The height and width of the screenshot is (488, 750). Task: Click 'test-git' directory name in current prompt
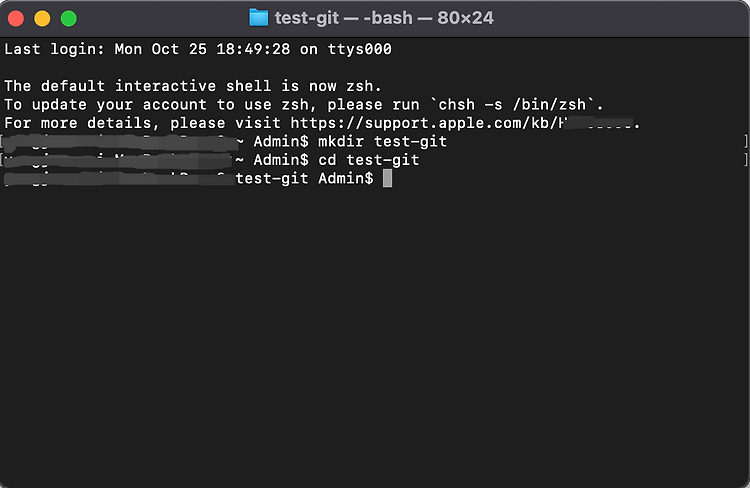[x=272, y=178]
